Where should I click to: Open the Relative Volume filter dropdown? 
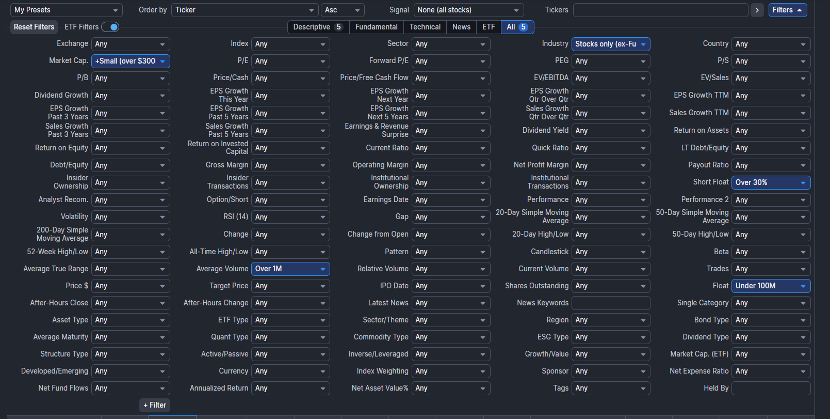[451, 269]
